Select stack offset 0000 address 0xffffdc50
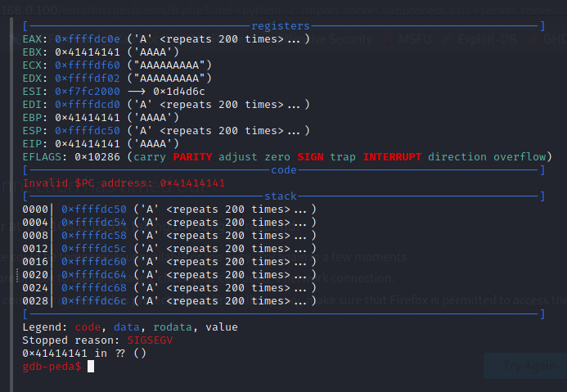The height and width of the screenshot is (392, 567). pyautogui.click(x=93, y=210)
